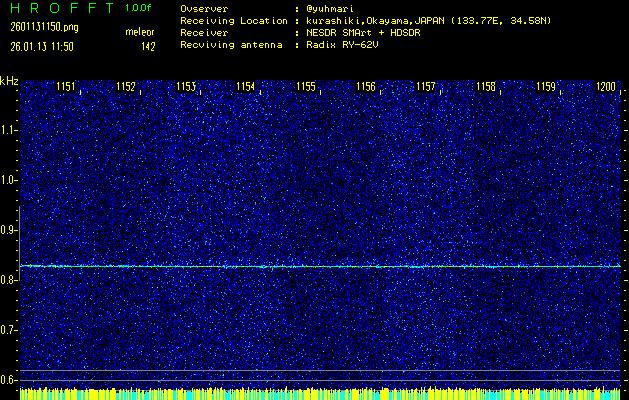
Task: Click the kHz axis unit label
Action: click(9, 80)
